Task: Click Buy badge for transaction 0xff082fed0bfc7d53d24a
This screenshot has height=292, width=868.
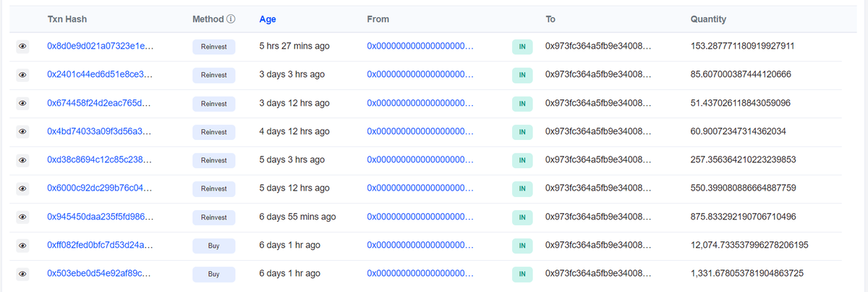Action: pyautogui.click(x=213, y=246)
